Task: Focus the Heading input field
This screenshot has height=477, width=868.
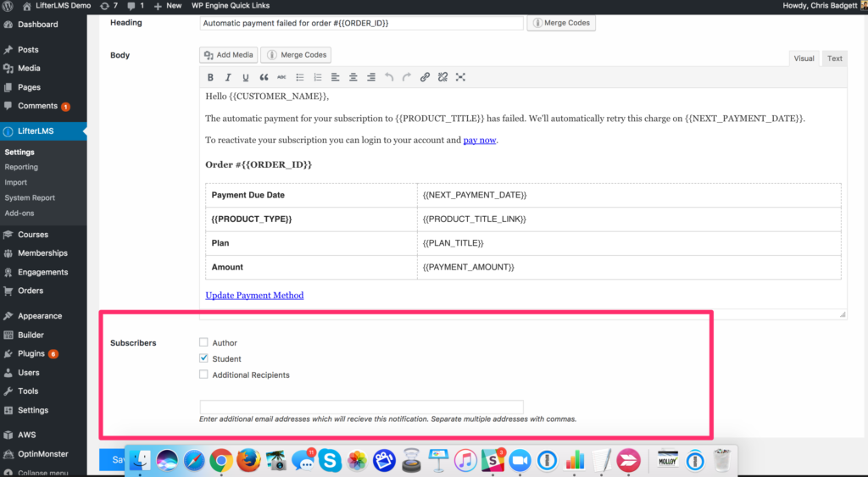Action: coord(361,23)
